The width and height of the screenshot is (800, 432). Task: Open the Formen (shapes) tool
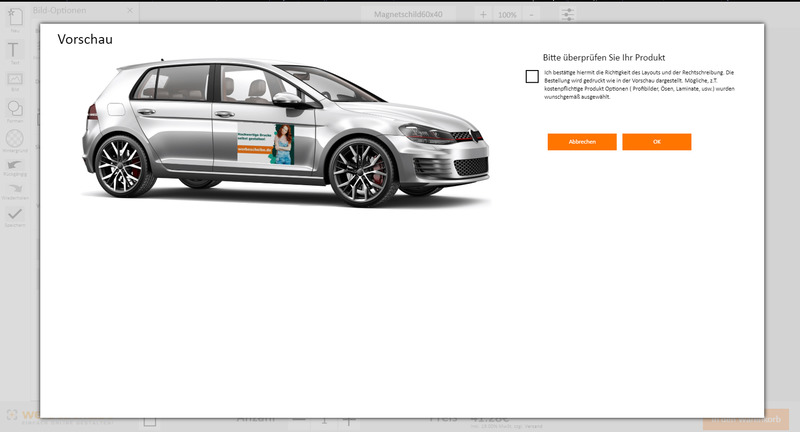pyautogui.click(x=15, y=109)
